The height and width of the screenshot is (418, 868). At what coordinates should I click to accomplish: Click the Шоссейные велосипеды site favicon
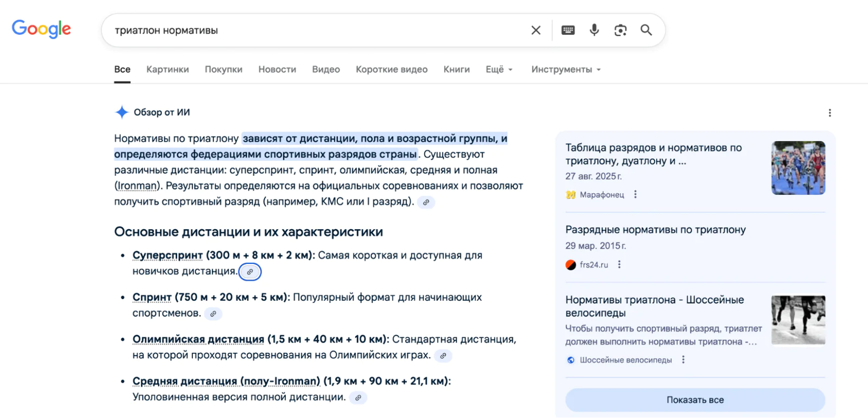[x=570, y=360]
